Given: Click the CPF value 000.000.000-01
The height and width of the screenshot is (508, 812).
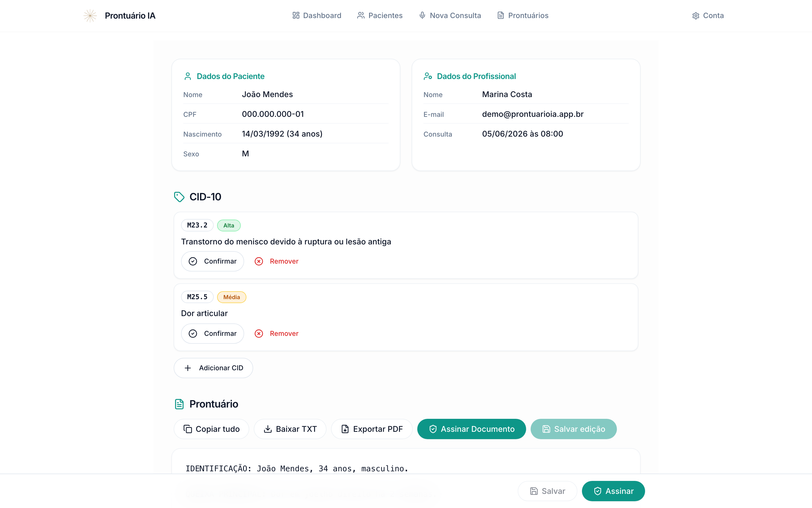Looking at the screenshot, I should [273, 114].
